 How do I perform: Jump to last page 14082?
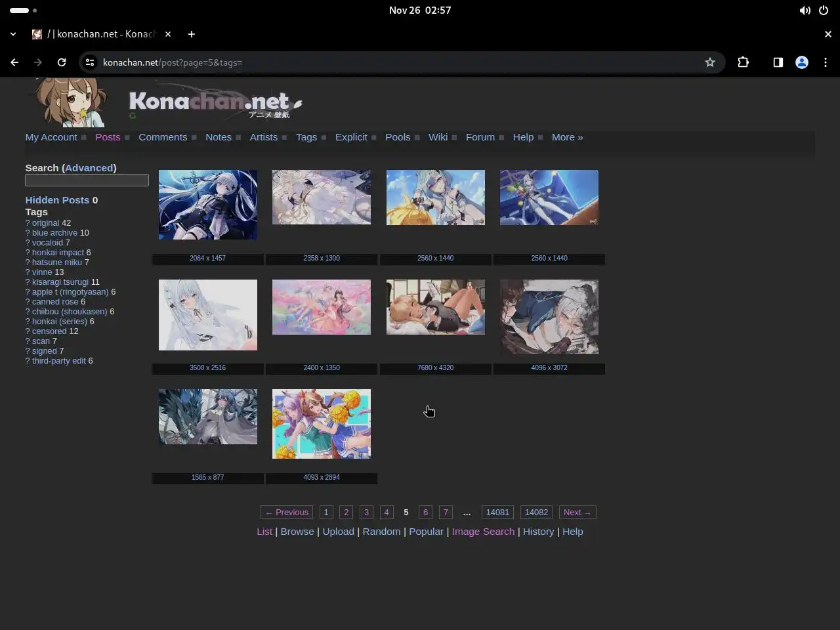point(536,513)
